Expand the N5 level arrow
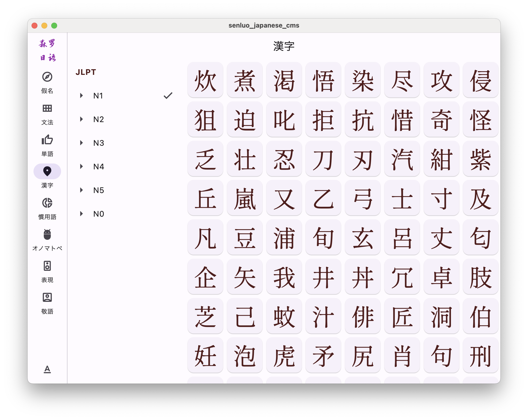Viewport: 528px width, 420px height. pos(81,190)
